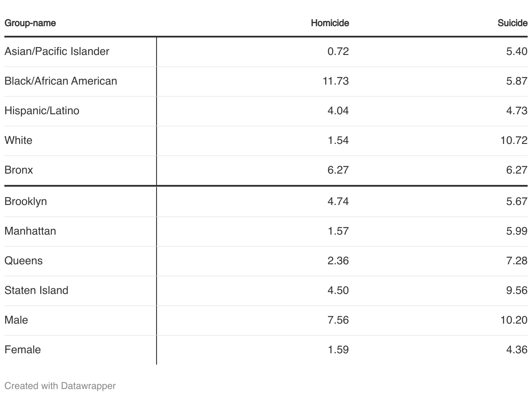Click the Hispanic/Latino row label

pyautogui.click(x=42, y=111)
